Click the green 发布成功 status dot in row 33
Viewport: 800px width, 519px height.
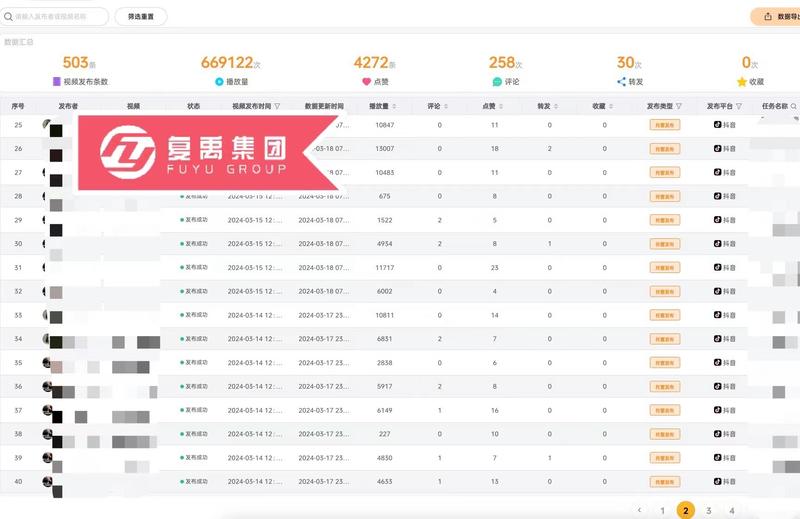pyautogui.click(x=182, y=315)
